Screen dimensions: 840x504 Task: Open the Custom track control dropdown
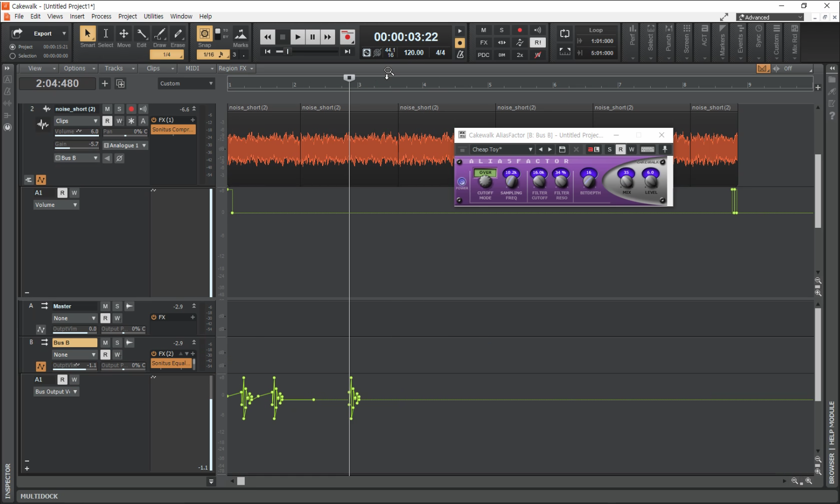pos(187,83)
